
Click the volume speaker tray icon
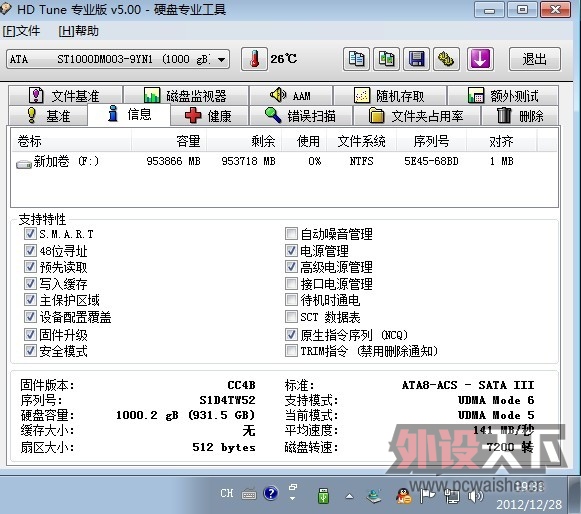pos(475,495)
